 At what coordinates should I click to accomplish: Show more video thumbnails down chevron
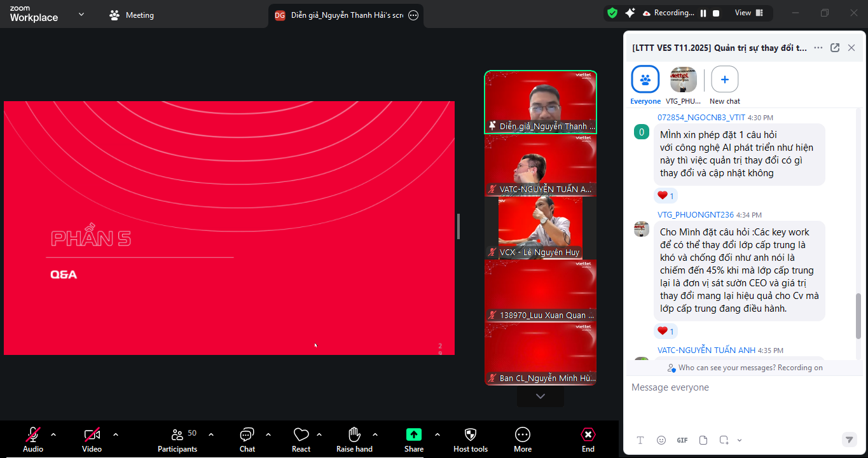click(541, 396)
